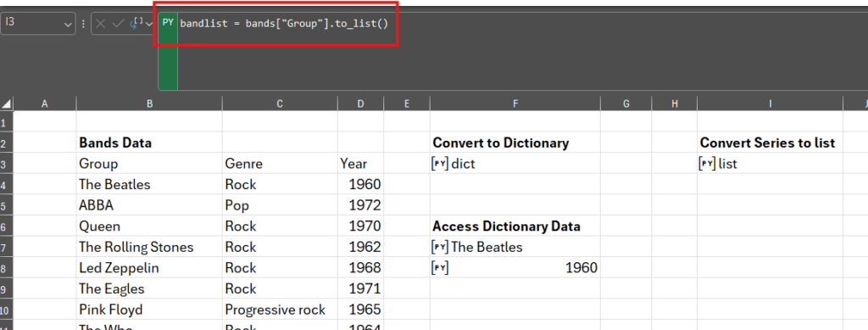Click the 'Bands Data' heading cell
The image size is (868, 330).
(149, 143)
